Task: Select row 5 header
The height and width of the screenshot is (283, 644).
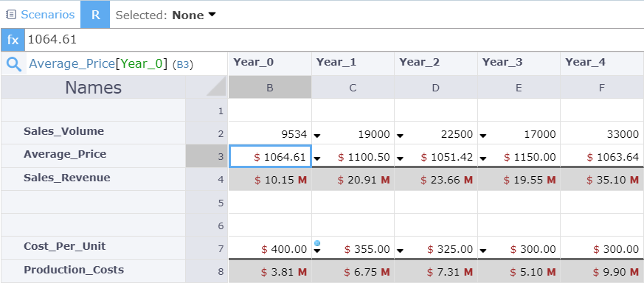Action: 207,203
